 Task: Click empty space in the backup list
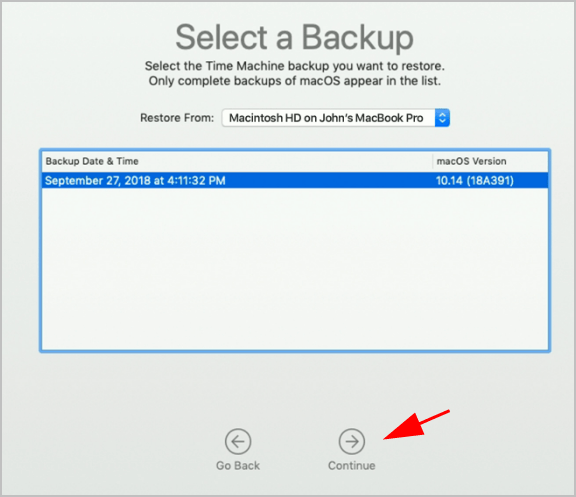pos(295,268)
